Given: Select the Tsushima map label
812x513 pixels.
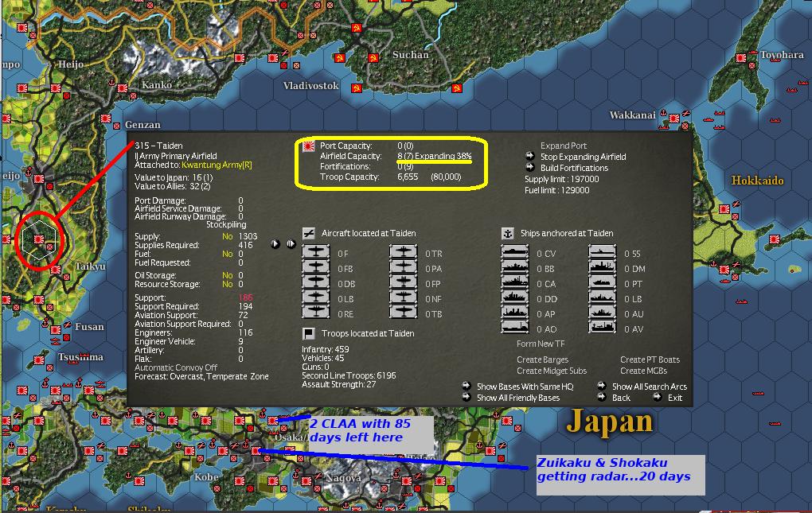Looking at the screenshot, I should click(x=80, y=357).
